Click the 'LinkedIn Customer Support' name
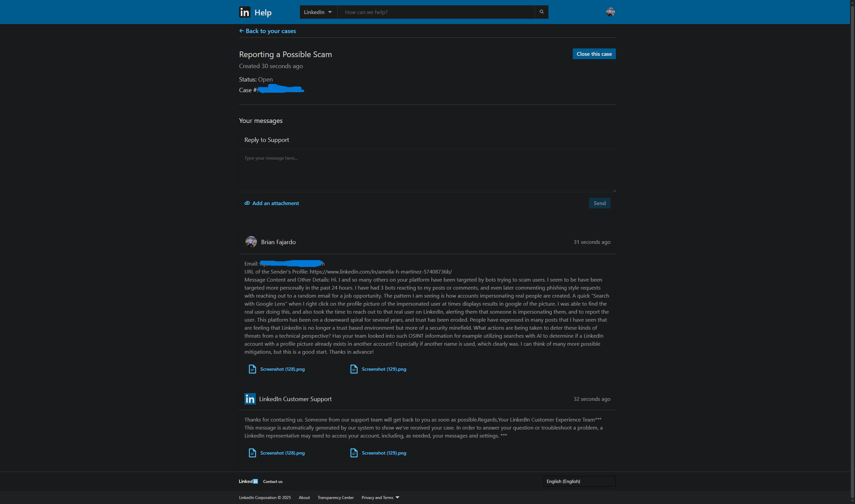The image size is (855, 504). (296, 399)
